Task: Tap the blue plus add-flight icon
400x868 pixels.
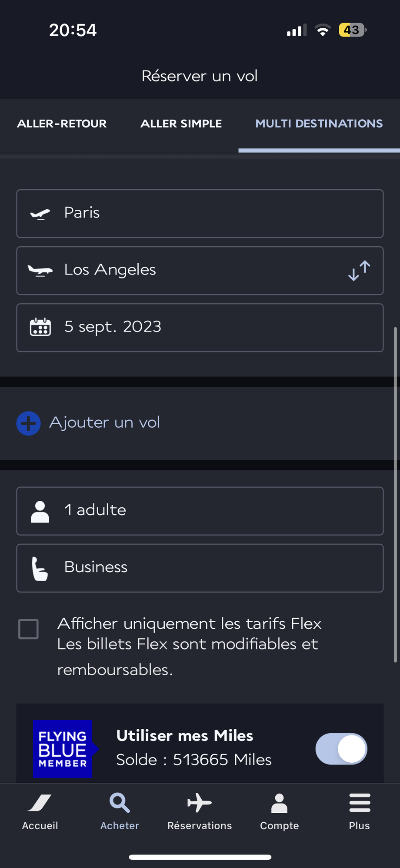Action: 29,423
